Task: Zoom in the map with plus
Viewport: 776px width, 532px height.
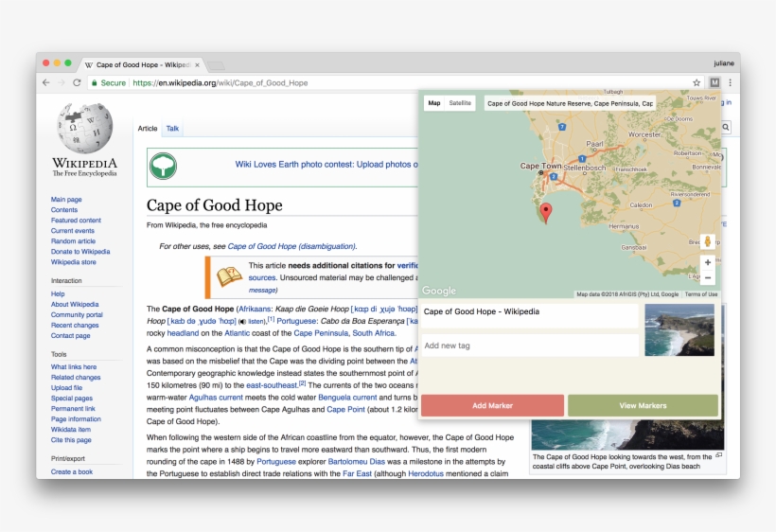Action: tap(708, 262)
